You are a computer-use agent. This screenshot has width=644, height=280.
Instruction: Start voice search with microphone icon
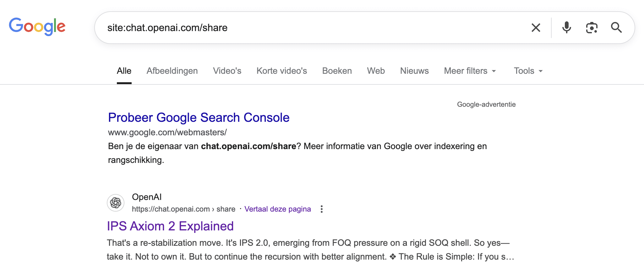[566, 28]
